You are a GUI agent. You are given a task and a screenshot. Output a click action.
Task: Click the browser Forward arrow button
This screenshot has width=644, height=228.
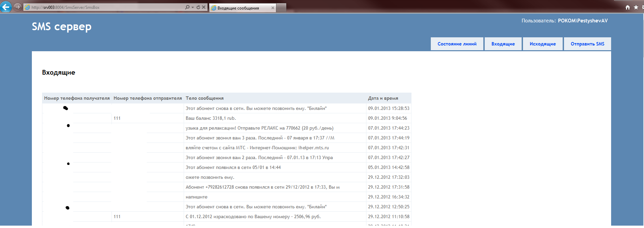tap(18, 7)
